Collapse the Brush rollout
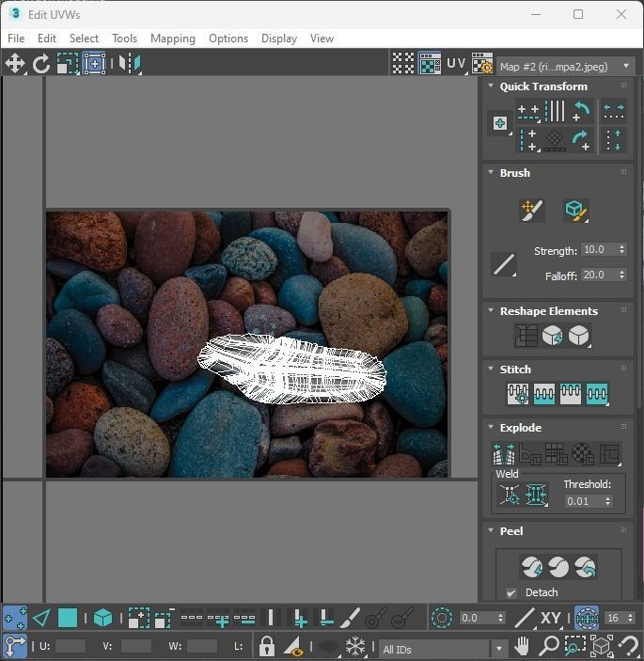 [491, 172]
